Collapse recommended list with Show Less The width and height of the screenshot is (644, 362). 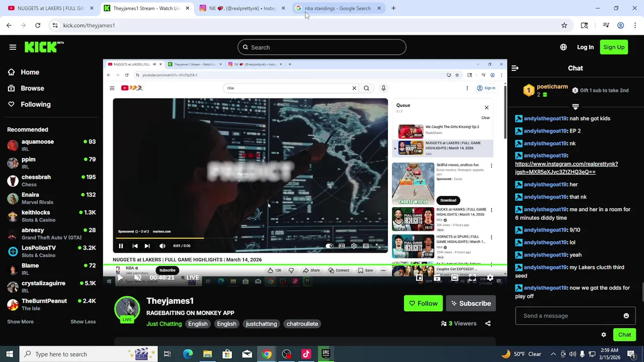(x=83, y=322)
